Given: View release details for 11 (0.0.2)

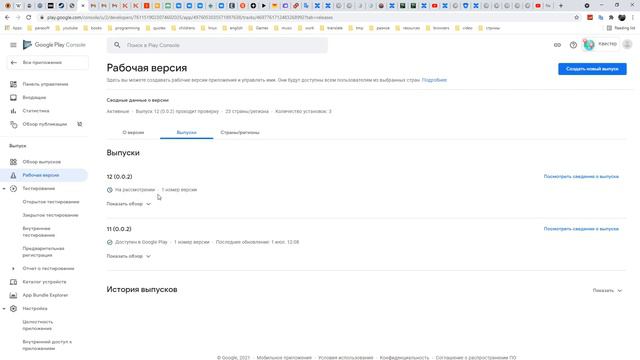Looking at the screenshot, I should [581, 229].
